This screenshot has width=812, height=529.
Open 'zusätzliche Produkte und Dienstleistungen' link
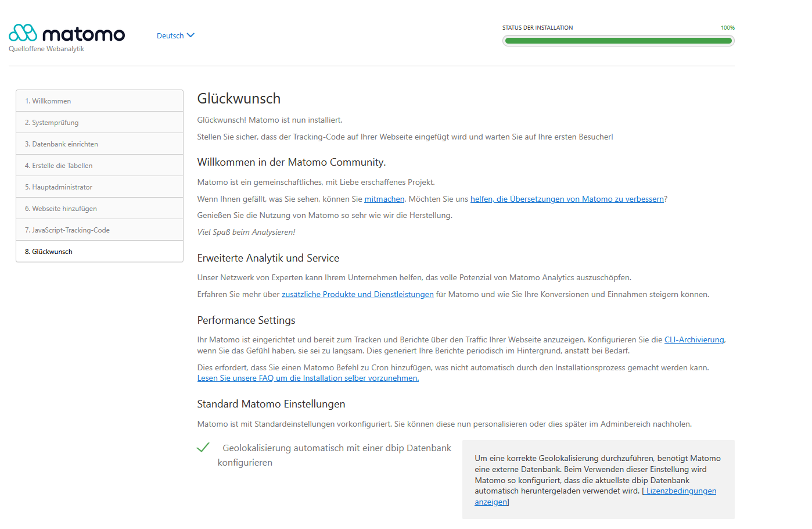pyautogui.click(x=358, y=294)
